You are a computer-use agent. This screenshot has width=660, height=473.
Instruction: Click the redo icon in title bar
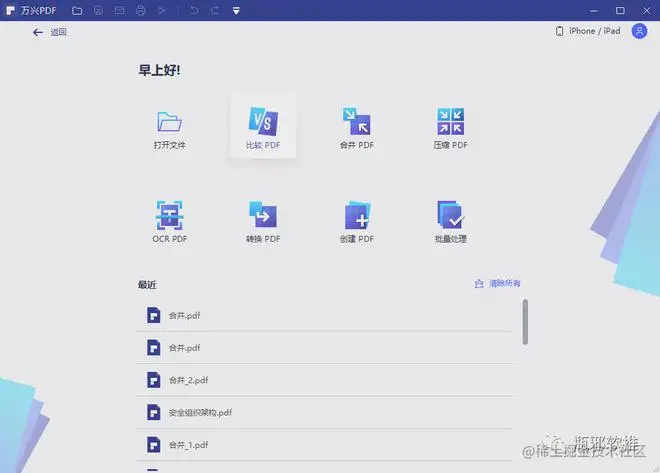215,11
